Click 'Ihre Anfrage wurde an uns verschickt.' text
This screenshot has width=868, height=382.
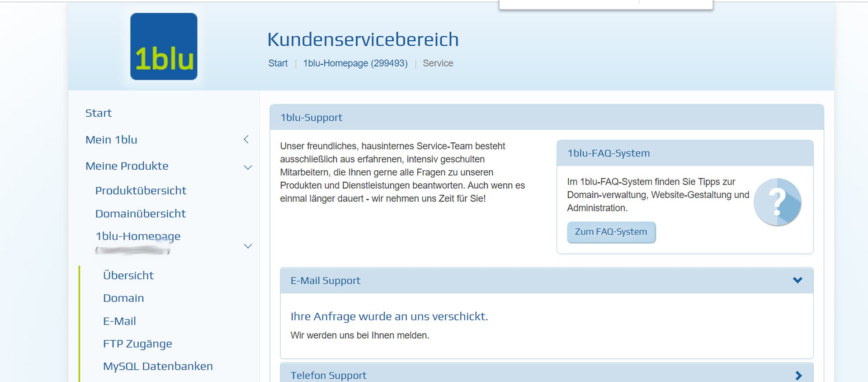[389, 316]
